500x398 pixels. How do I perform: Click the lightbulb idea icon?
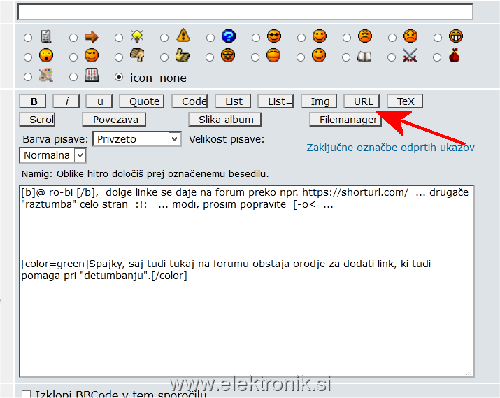(x=137, y=36)
